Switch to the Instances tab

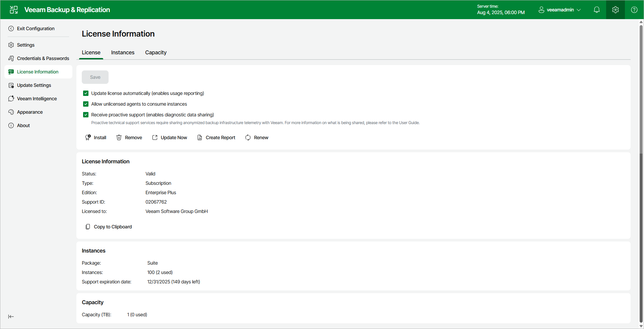click(x=123, y=53)
